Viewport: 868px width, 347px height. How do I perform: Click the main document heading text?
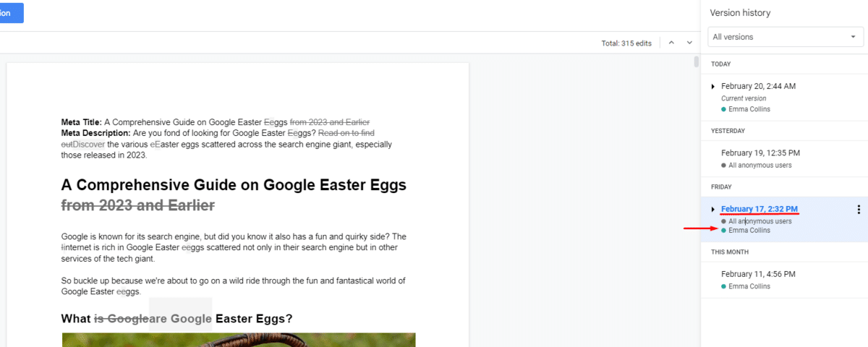[233, 184]
